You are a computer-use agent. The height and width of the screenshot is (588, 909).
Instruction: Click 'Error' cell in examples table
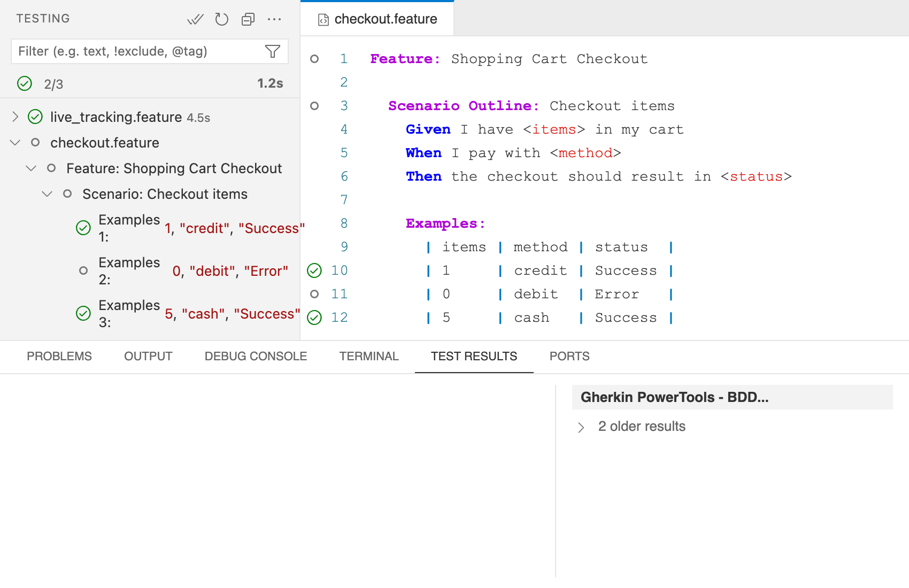(x=617, y=294)
